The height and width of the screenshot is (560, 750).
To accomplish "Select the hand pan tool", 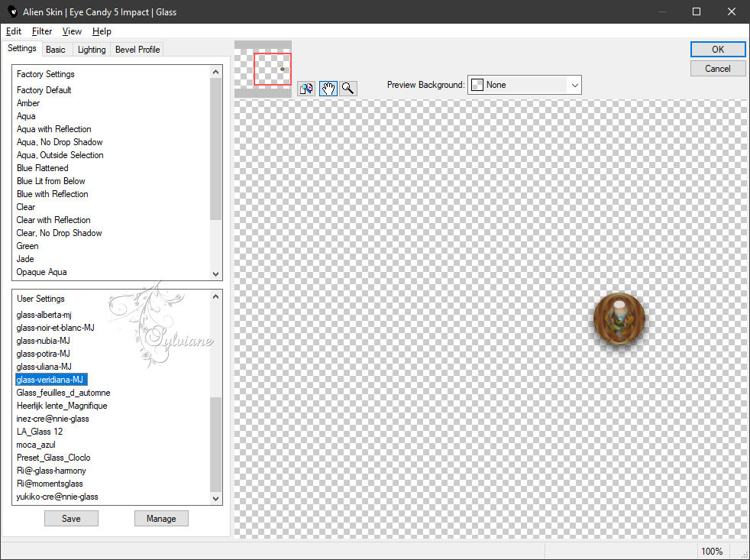I will click(328, 89).
